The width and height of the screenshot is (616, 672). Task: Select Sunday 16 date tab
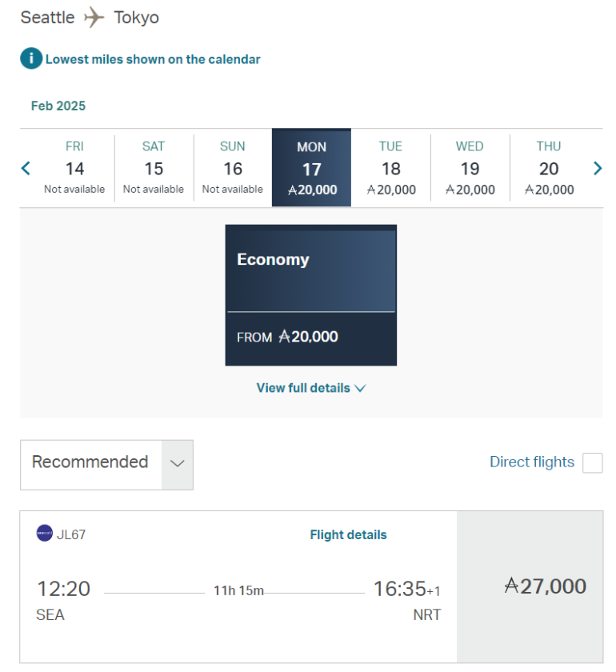(x=233, y=168)
